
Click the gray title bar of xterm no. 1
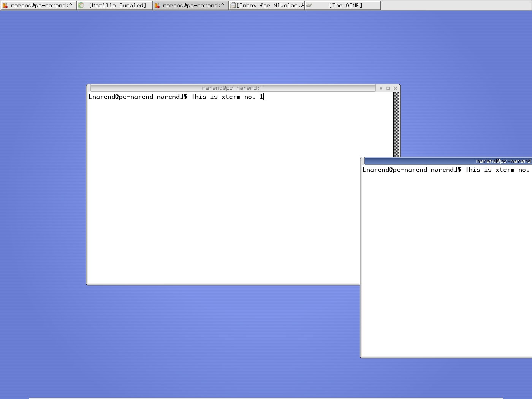coord(233,88)
